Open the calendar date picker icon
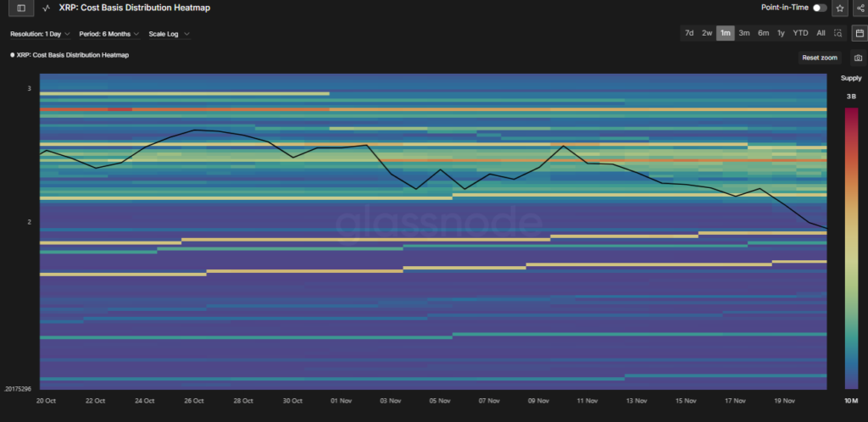The image size is (868, 422). coord(858,33)
